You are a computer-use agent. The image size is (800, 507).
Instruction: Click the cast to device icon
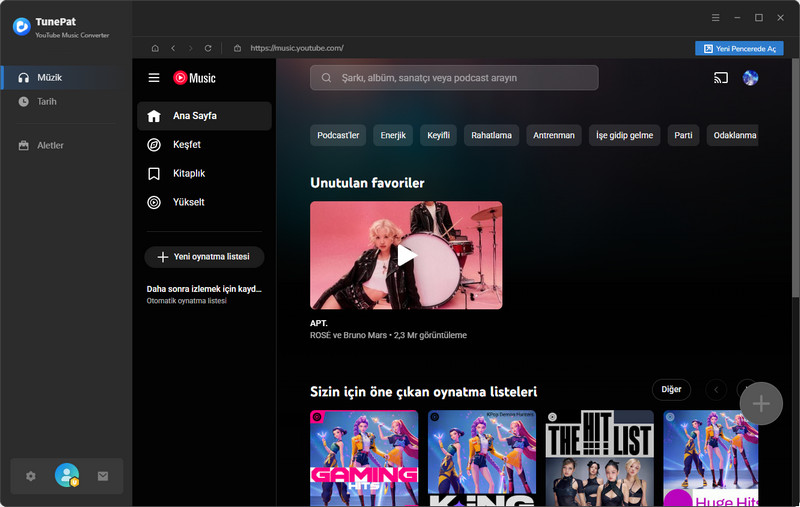[721, 78]
